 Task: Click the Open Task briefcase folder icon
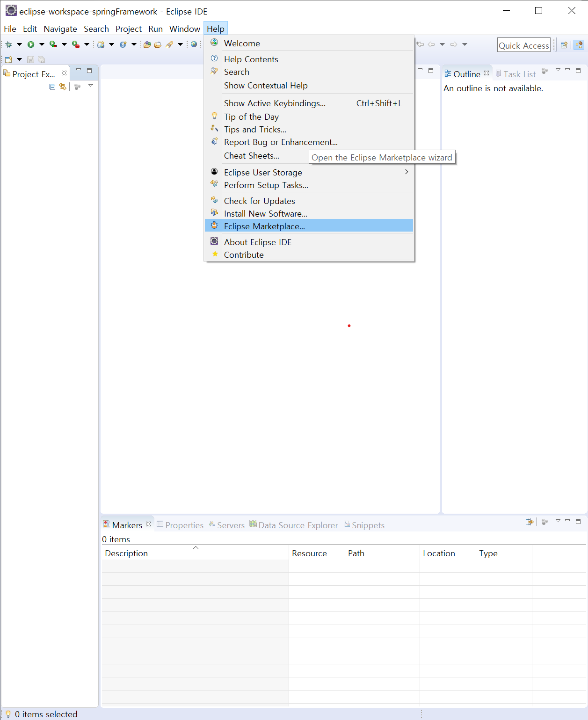point(158,44)
